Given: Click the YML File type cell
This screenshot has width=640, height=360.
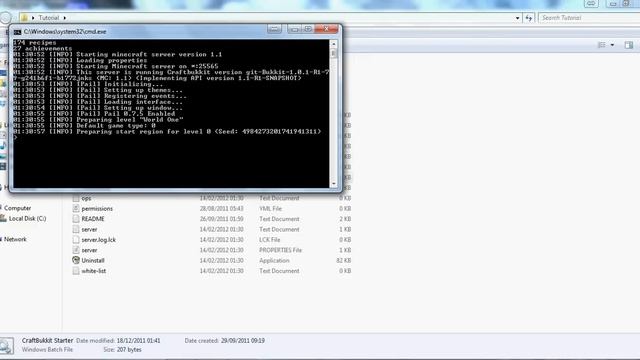Looking at the screenshot, I should (x=270, y=209).
